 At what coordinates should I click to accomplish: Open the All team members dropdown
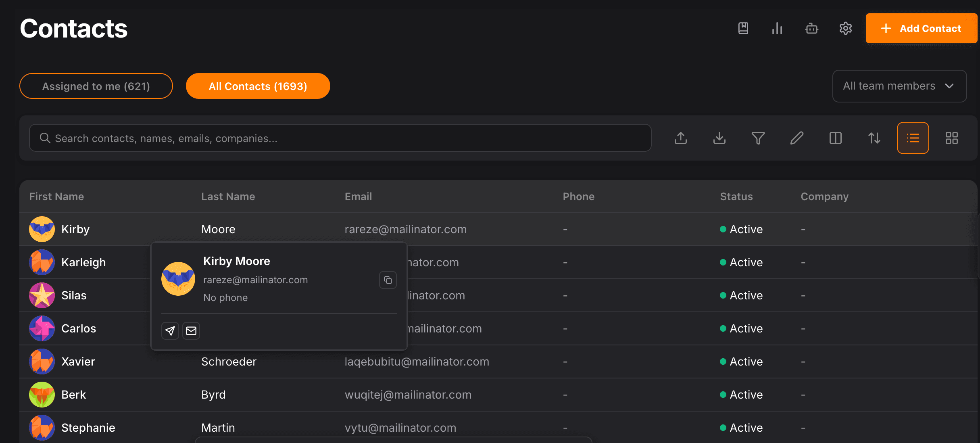tap(899, 86)
